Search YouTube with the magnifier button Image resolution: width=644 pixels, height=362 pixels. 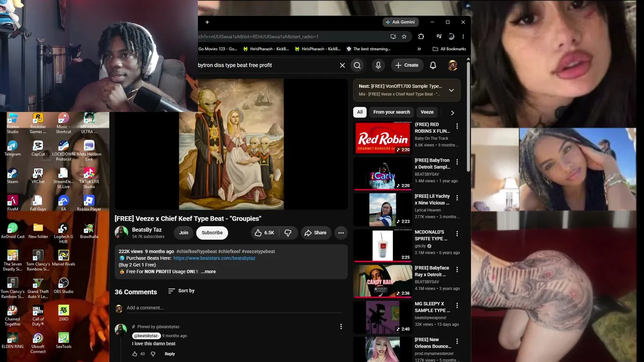357,65
